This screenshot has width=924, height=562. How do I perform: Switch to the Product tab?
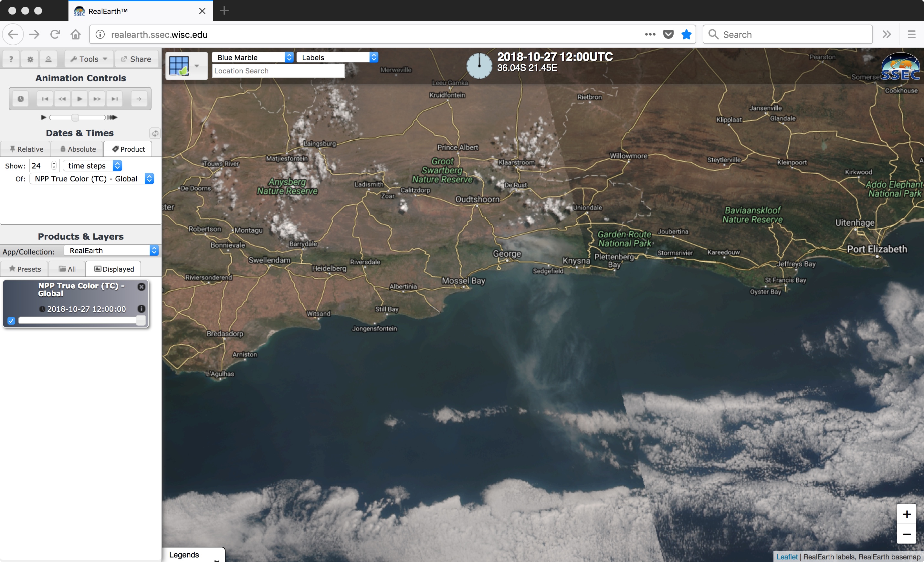tap(128, 149)
